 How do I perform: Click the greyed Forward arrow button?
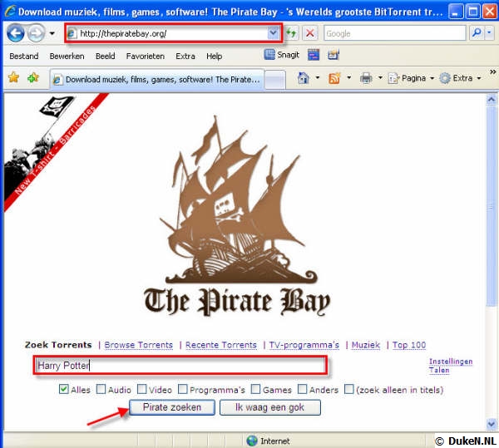(36, 33)
